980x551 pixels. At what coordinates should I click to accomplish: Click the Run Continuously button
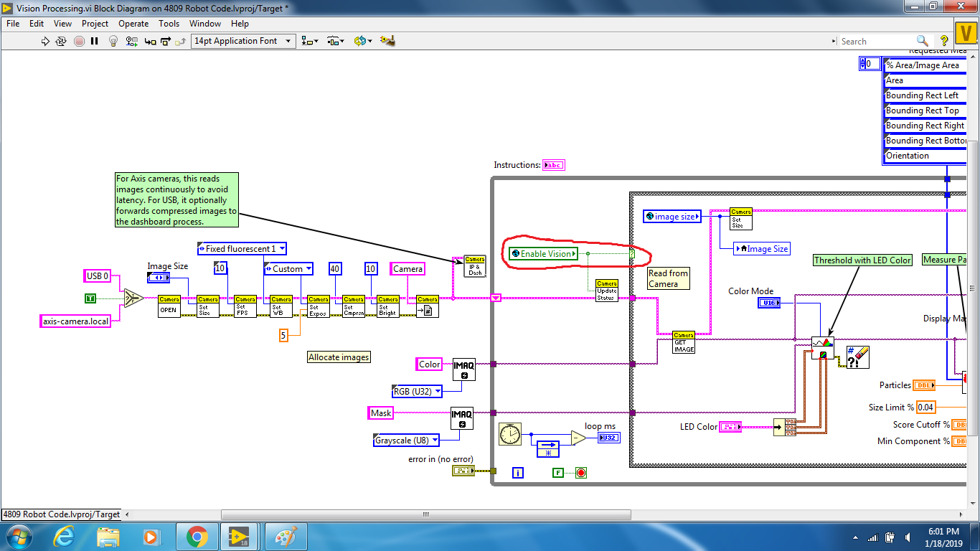coord(62,41)
